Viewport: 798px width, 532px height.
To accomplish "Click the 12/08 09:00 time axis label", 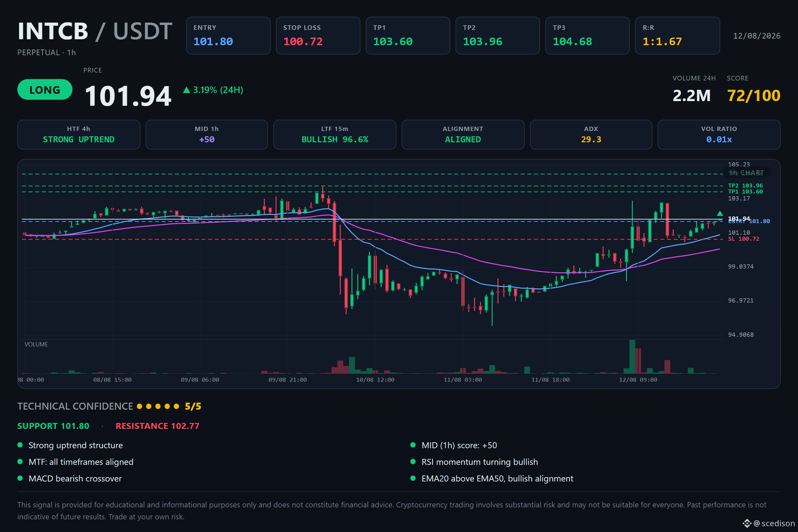I will (x=638, y=380).
